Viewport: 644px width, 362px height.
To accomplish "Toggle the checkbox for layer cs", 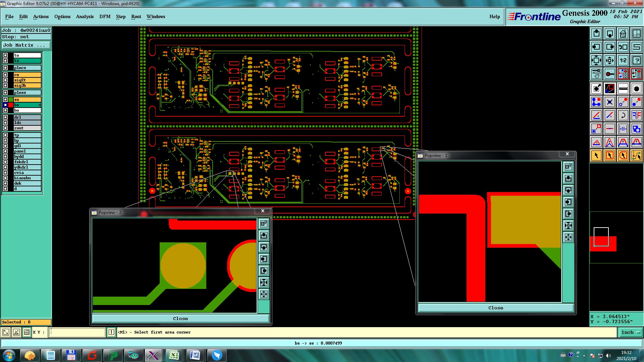I will coord(5,75).
